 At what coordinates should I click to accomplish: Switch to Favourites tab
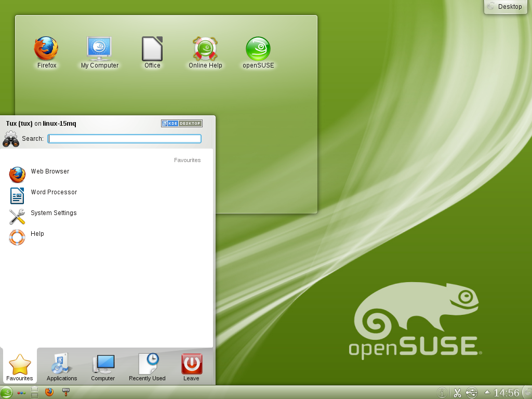coord(20,367)
